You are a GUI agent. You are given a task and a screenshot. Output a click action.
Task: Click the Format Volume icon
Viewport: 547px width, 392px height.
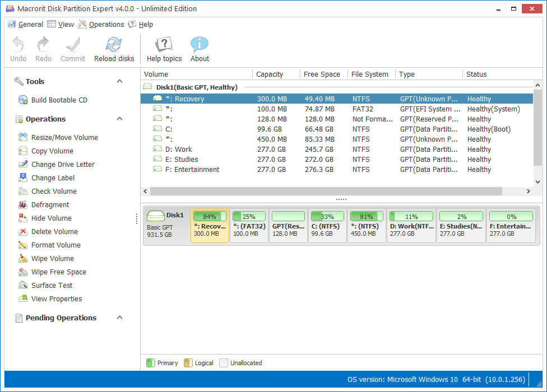point(23,245)
